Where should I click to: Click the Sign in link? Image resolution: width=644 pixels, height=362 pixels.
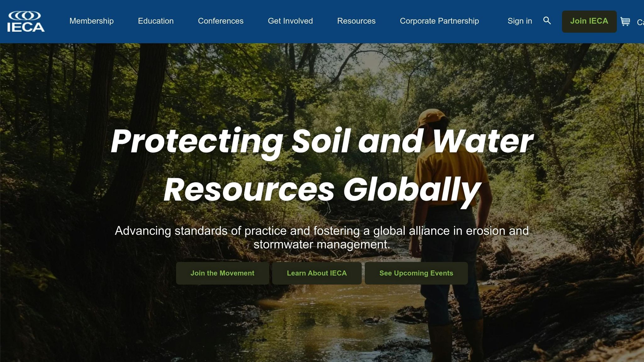[519, 21]
